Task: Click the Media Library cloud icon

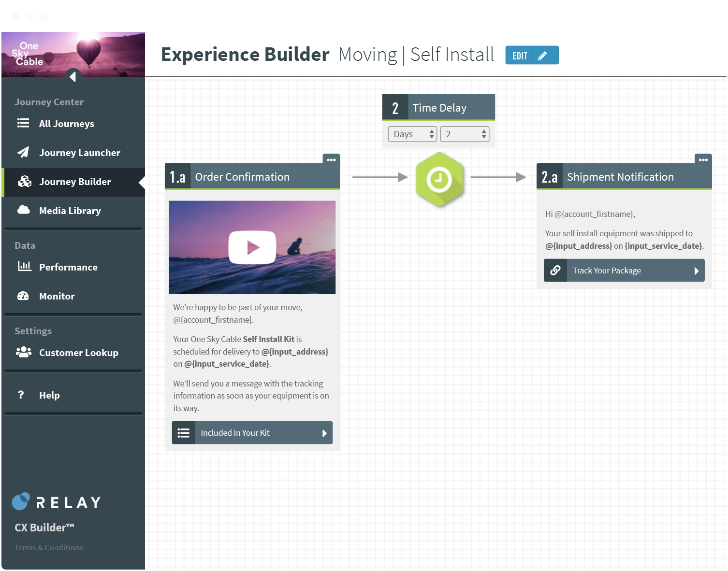Action: coord(23,210)
